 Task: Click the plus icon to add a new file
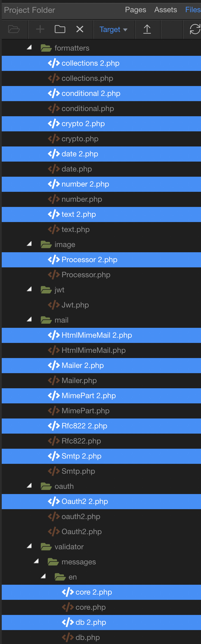pyautogui.click(x=40, y=29)
